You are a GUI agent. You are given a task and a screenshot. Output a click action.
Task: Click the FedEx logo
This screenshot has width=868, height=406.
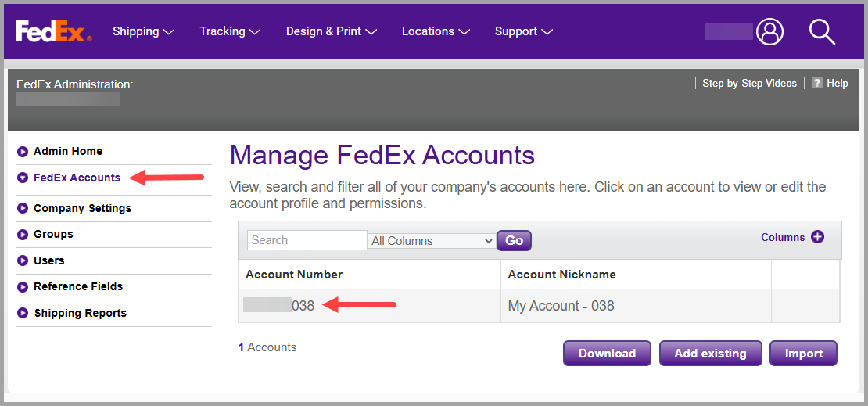point(54,31)
